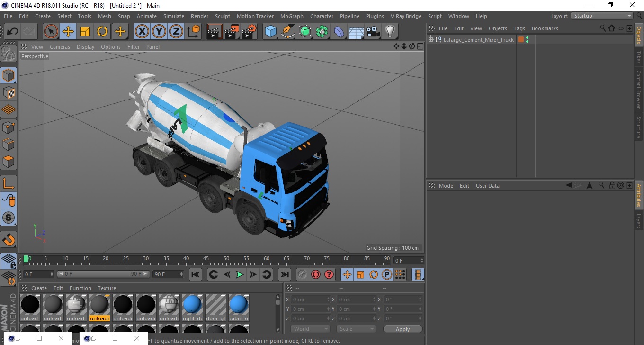Switch to Edges mode
644x345 pixels.
click(x=9, y=144)
